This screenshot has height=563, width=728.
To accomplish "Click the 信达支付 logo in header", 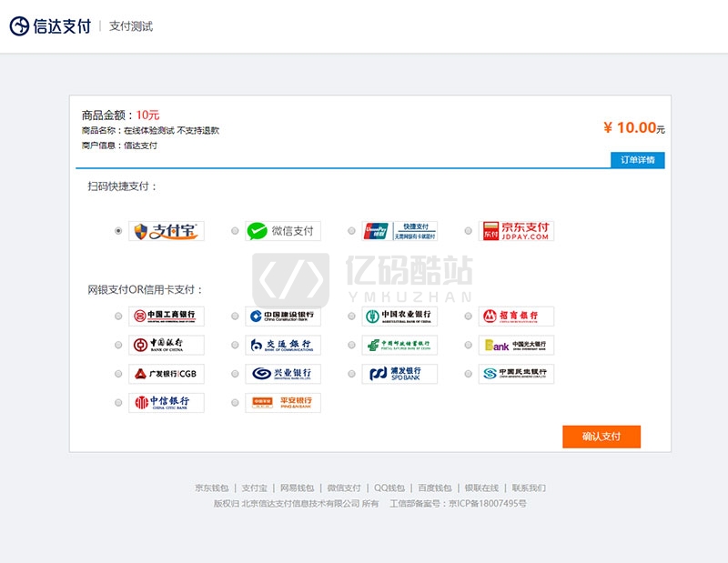I will 50,26.
